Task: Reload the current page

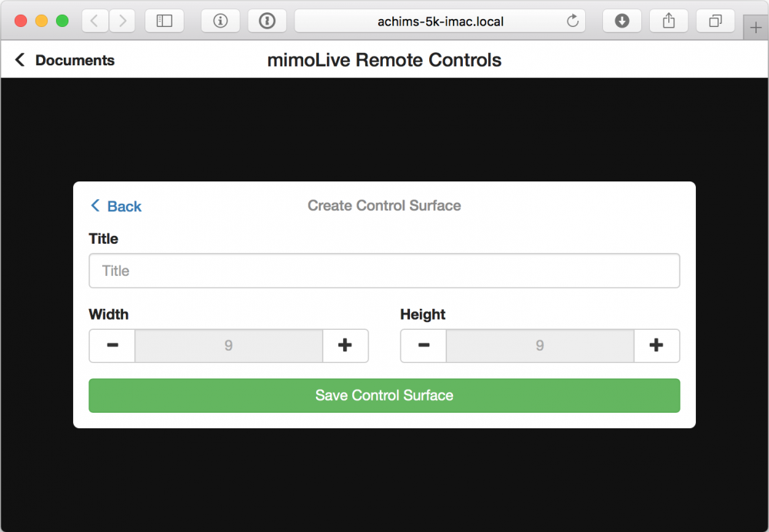Action: 572,21
